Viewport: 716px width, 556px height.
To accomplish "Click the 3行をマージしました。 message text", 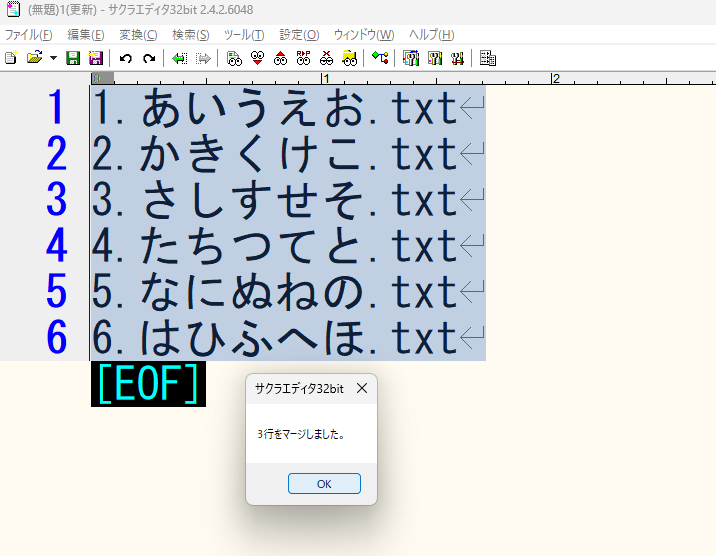I will click(x=301, y=434).
